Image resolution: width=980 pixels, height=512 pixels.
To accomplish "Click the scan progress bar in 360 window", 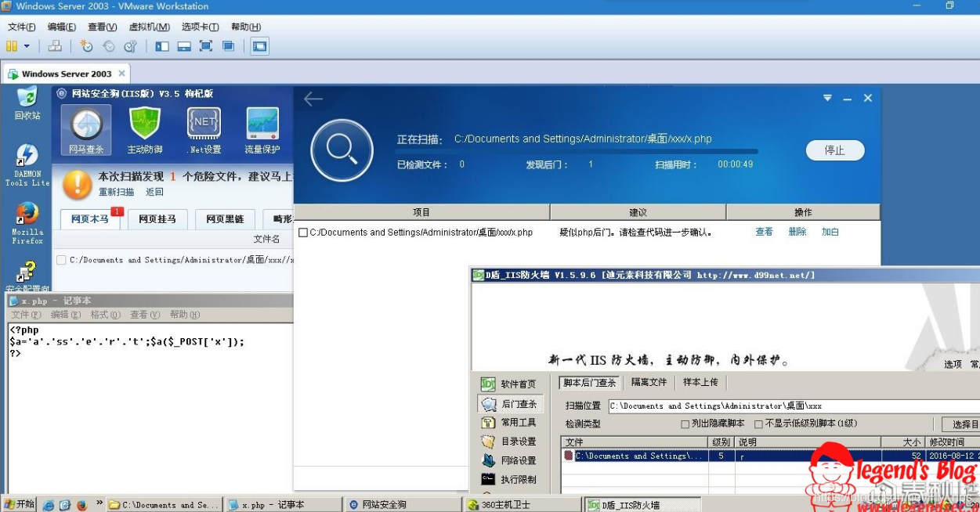I will (x=577, y=152).
